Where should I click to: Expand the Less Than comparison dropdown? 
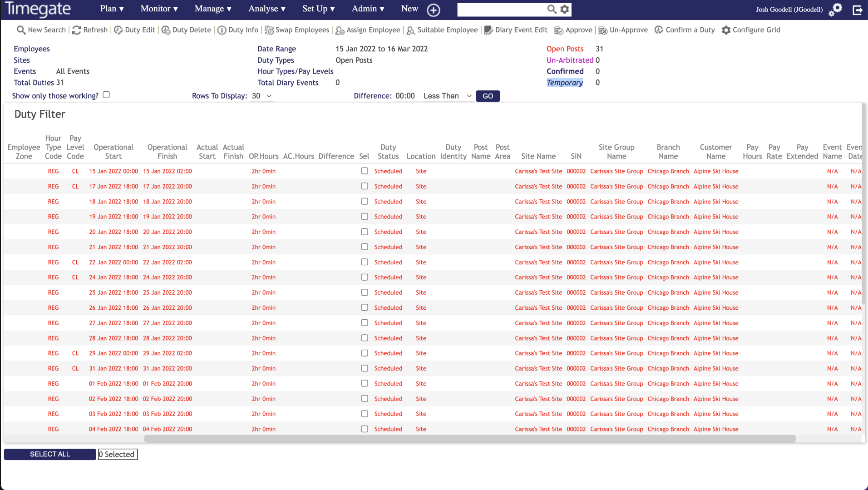[x=447, y=96]
